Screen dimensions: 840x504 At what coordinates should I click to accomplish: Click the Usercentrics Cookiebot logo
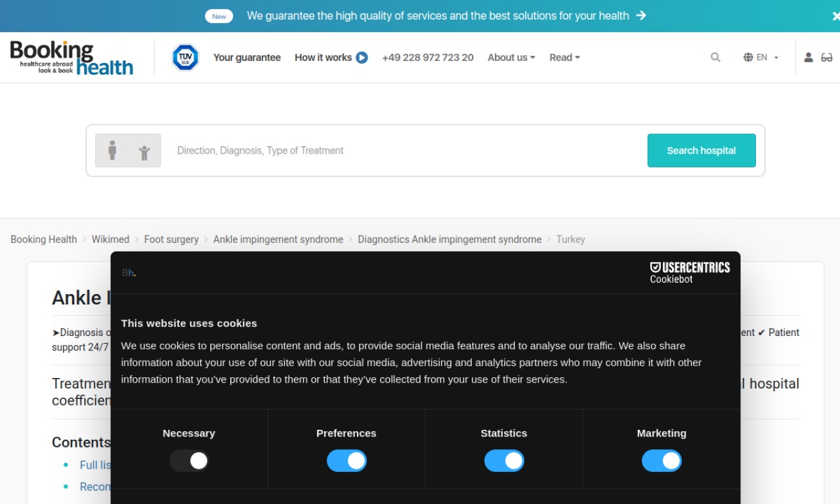pos(690,272)
